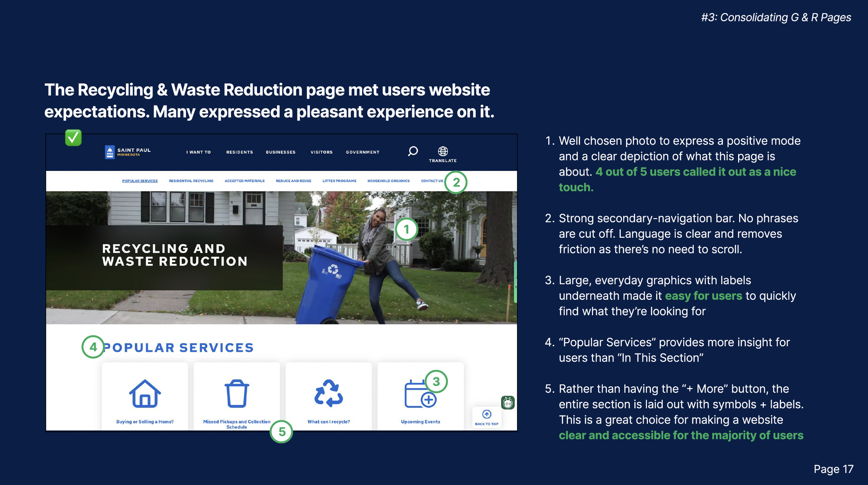The height and width of the screenshot is (485, 868).
Task: Expand the Government menu item
Action: [362, 152]
